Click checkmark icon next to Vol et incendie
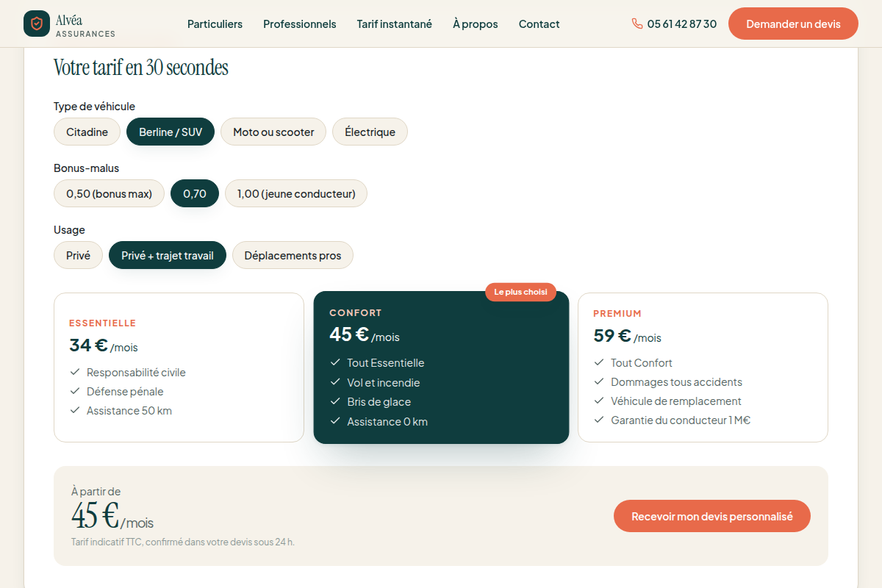Image resolution: width=882 pixels, height=588 pixels. tap(335, 382)
